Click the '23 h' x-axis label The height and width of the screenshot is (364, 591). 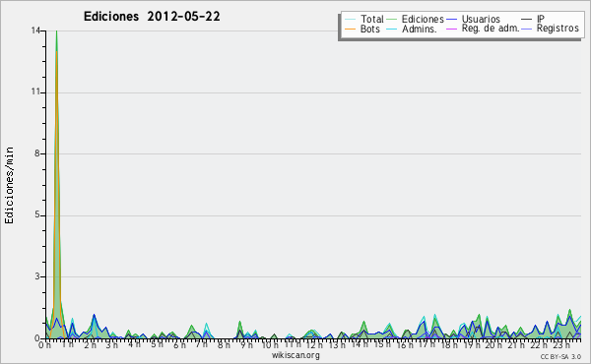tap(561, 344)
